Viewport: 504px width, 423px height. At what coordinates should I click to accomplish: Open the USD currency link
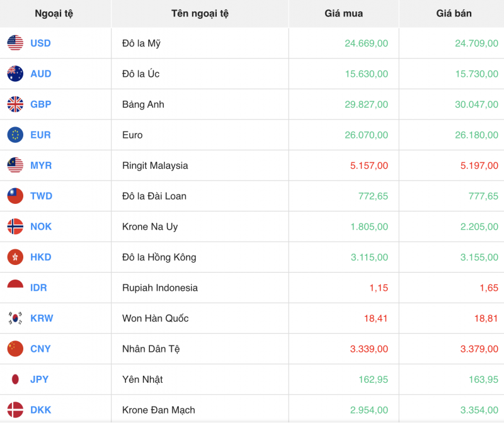pyautogui.click(x=40, y=43)
